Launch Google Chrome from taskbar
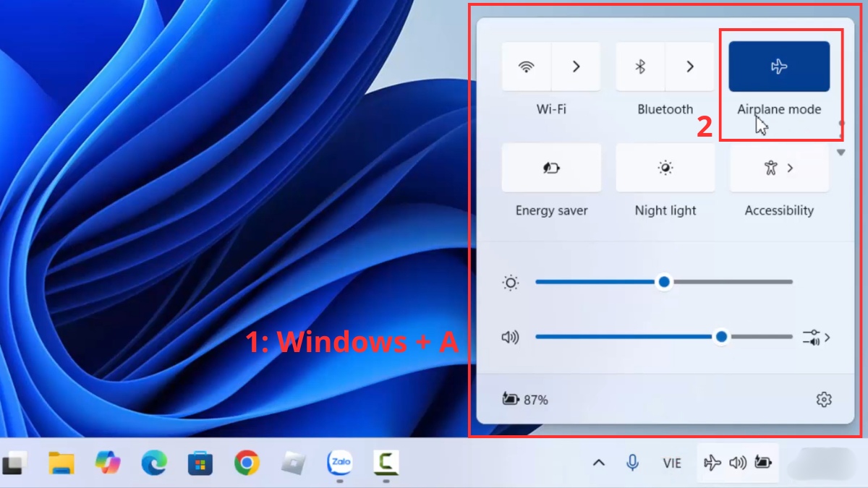The height and width of the screenshot is (488, 868). pyautogui.click(x=247, y=462)
